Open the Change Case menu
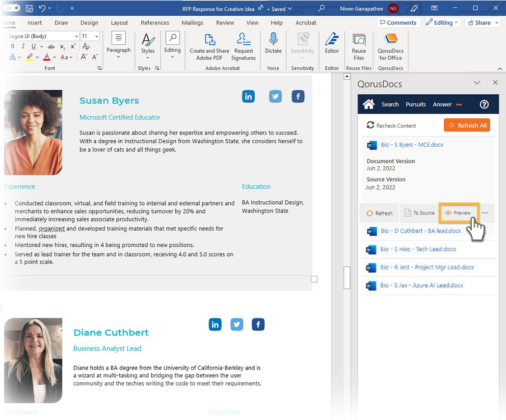This screenshot has width=506, height=420. 66,57
